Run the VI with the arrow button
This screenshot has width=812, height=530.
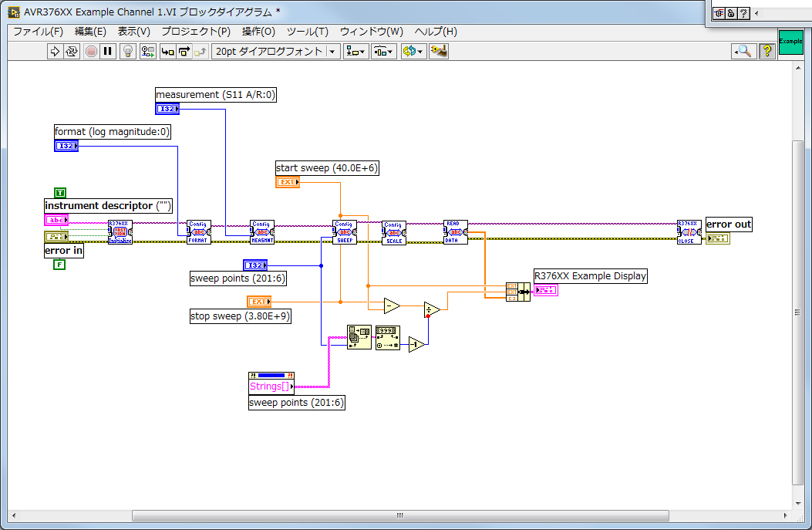(55, 51)
